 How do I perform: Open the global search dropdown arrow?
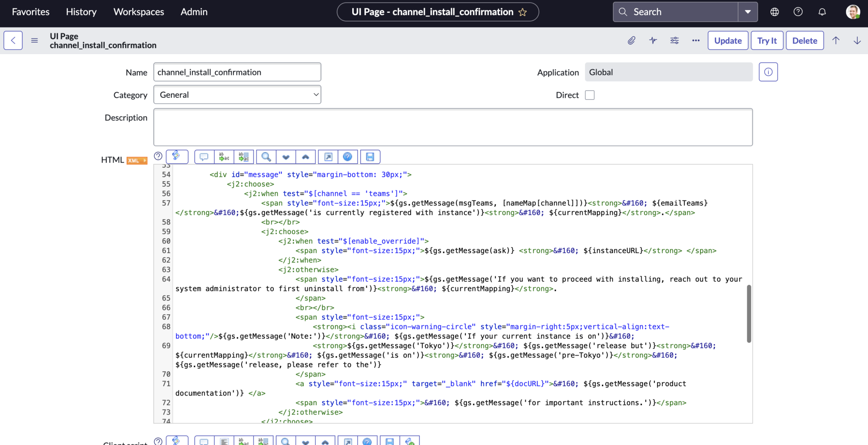click(748, 11)
